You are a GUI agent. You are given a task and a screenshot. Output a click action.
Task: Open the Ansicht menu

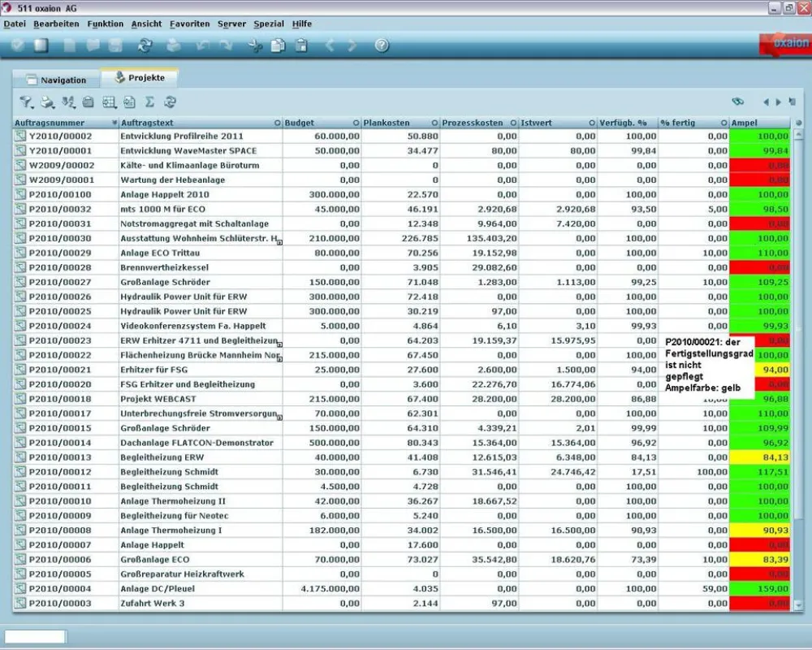point(146,24)
